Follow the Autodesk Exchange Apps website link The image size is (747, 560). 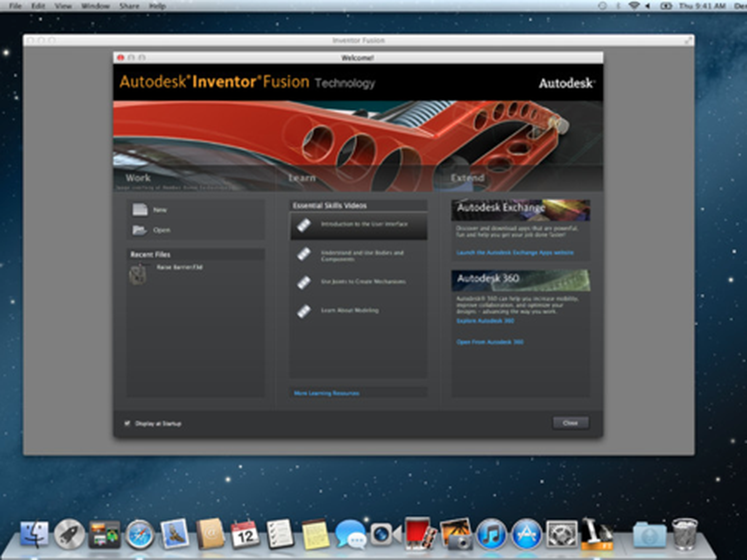[514, 252]
